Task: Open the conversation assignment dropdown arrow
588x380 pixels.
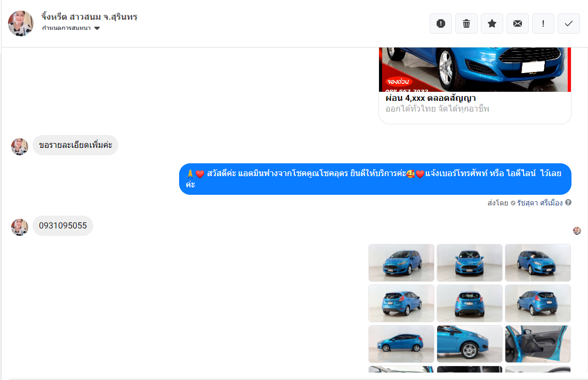Action: pos(97,28)
